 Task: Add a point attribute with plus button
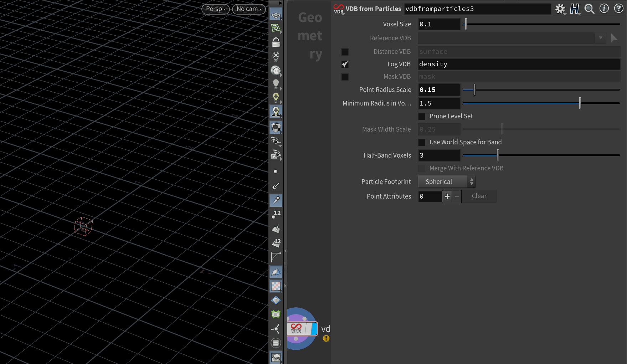pos(447,196)
